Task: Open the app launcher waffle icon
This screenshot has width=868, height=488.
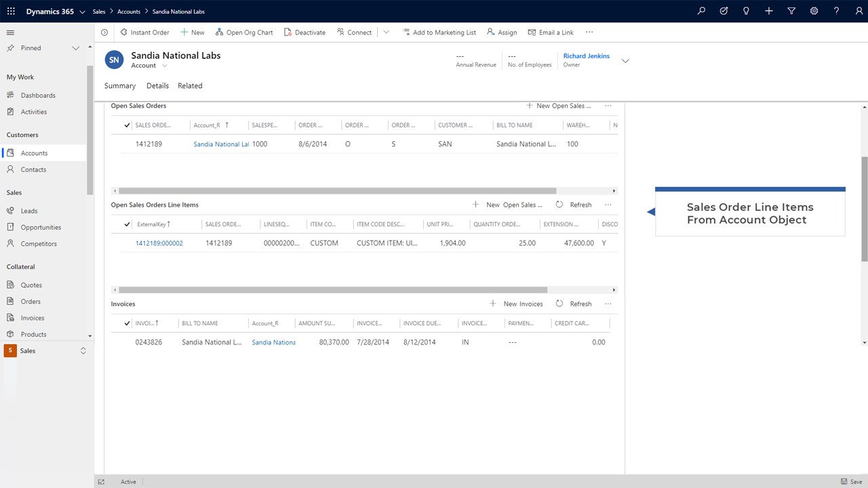Action: pos(11,12)
